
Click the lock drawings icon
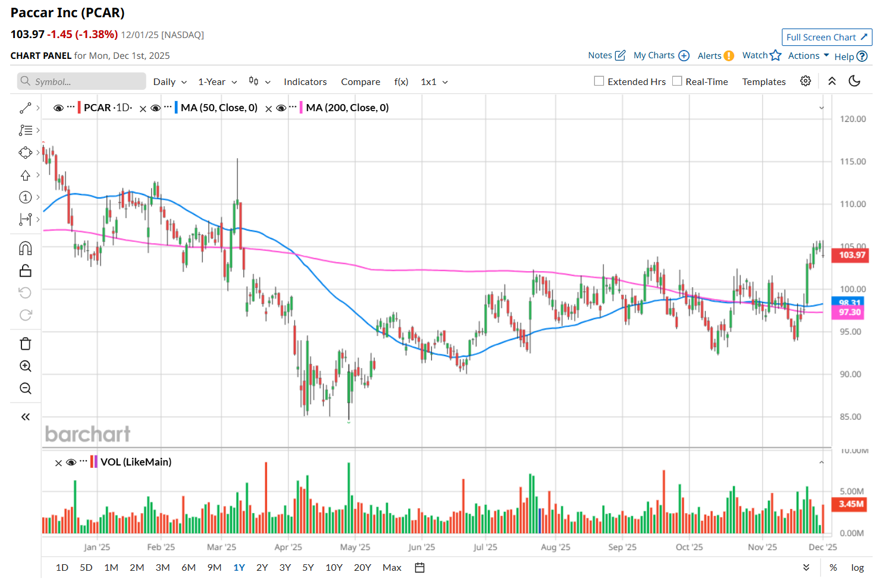(x=26, y=271)
